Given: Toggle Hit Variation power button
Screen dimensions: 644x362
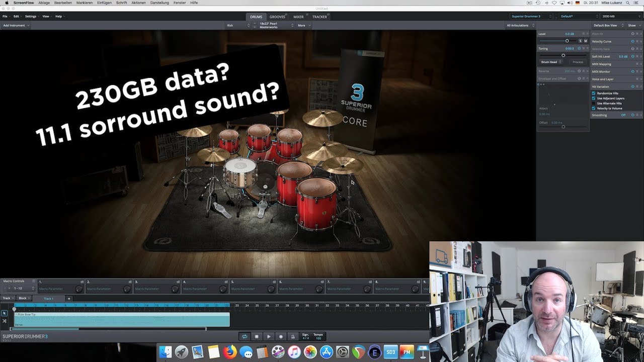Looking at the screenshot, I should pos(632,86).
